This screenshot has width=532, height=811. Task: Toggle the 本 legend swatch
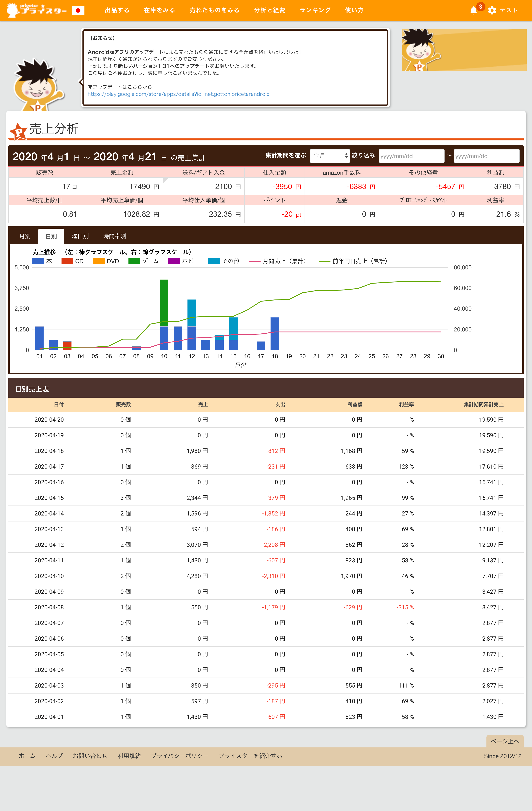click(x=38, y=261)
